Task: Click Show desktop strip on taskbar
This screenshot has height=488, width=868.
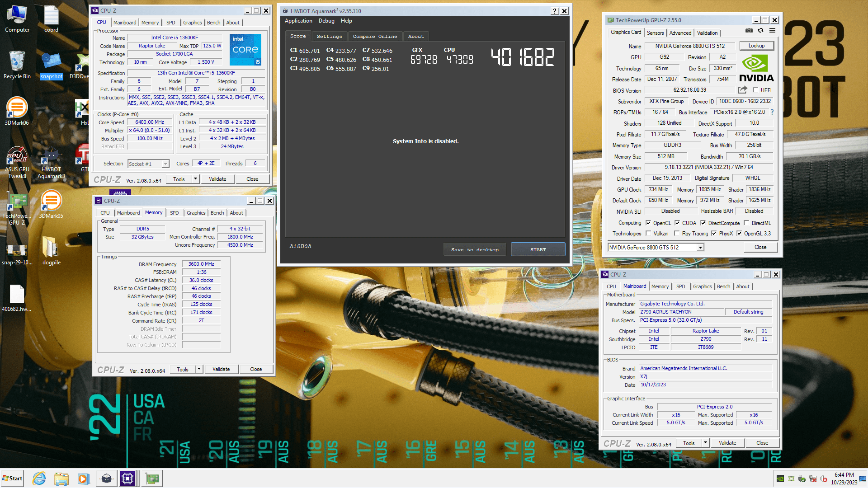Action: pyautogui.click(x=863, y=478)
